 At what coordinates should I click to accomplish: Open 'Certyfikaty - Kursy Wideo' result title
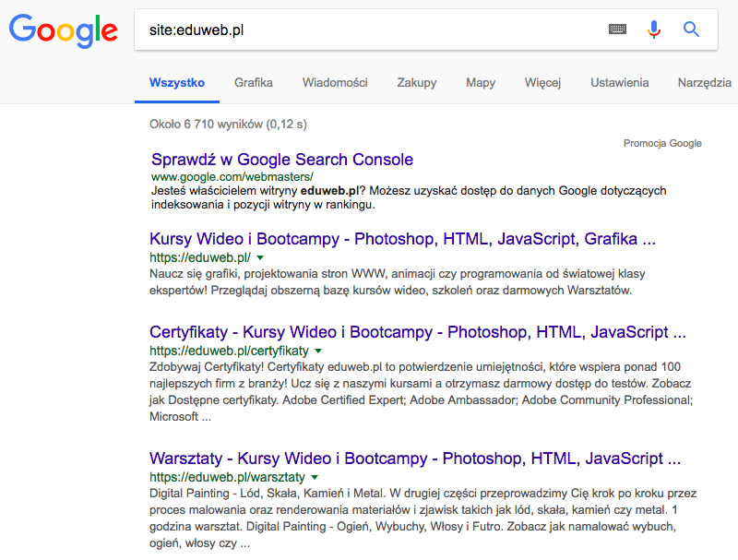pos(418,332)
